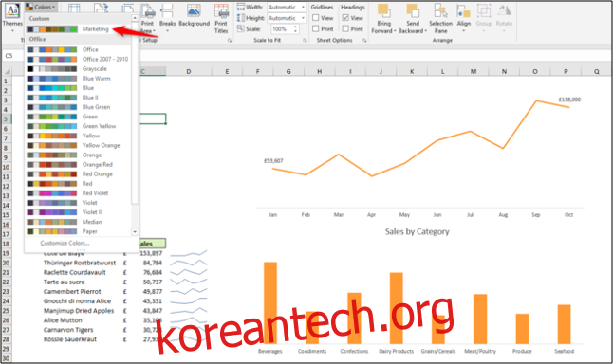
Task: Open the Themes gallery icon
Action: click(12, 11)
